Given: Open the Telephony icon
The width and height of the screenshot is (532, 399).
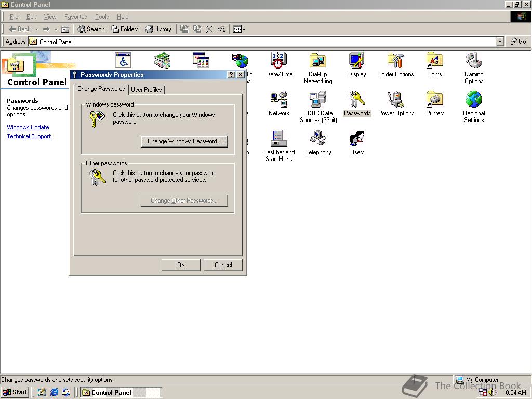Looking at the screenshot, I should (318, 142).
